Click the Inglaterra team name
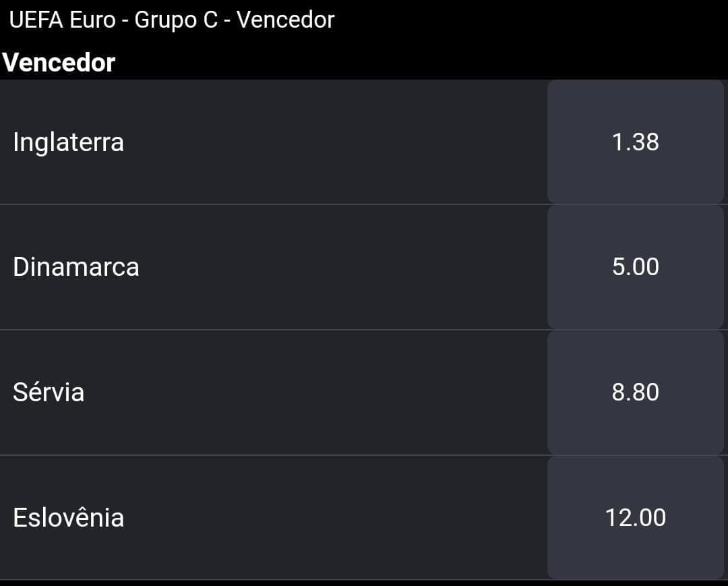This screenshot has height=586, width=728. (x=68, y=142)
